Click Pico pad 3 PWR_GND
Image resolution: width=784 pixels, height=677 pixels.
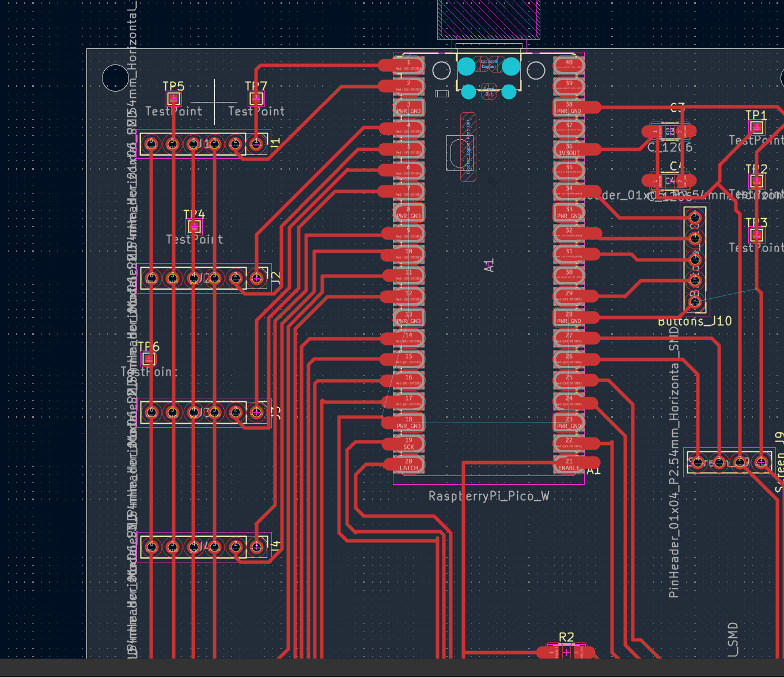[408, 108]
